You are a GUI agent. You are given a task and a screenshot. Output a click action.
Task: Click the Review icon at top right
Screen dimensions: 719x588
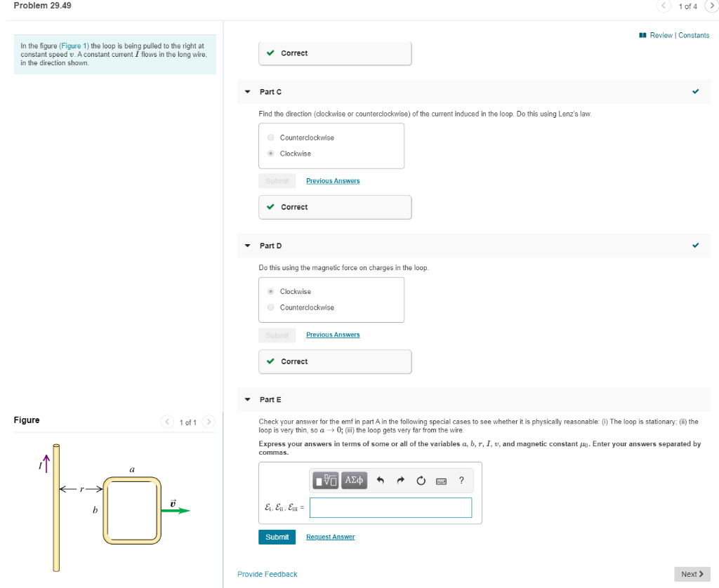point(643,34)
